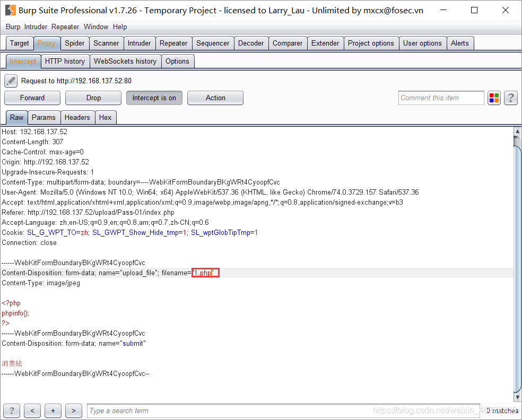Maximize the Burp Suite window

tap(474, 10)
